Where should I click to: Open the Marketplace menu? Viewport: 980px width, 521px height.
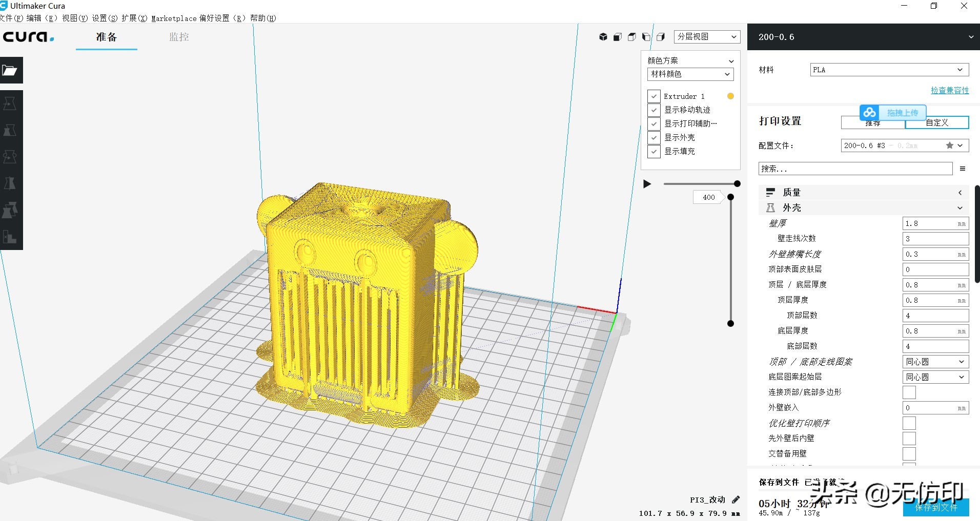click(174, 18)
